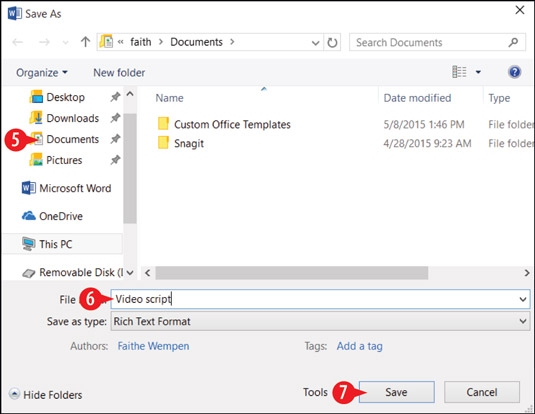
Task: Toggle the pin next to Downloads
Action: point(115,118)
